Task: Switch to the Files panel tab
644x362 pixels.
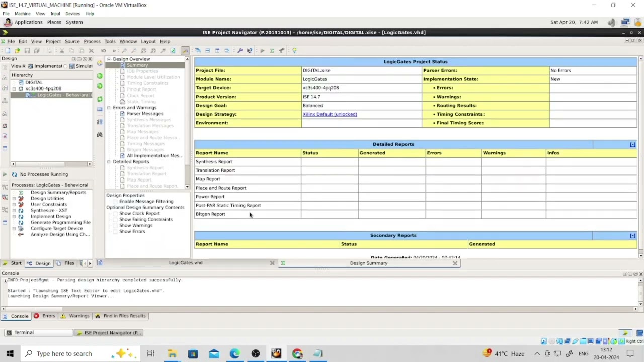Action: [65, 263]
